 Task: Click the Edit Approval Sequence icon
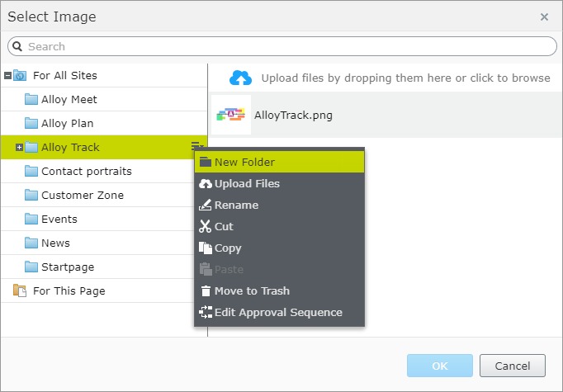206,313
